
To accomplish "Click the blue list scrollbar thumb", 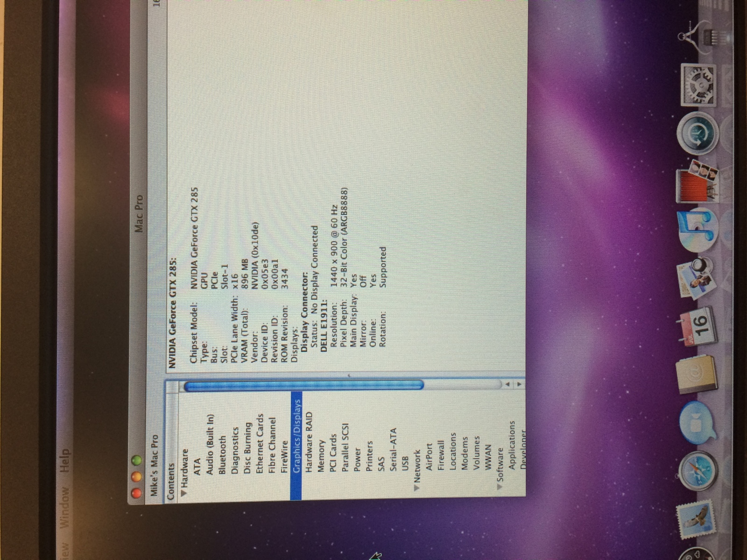I will pos(303,385).
